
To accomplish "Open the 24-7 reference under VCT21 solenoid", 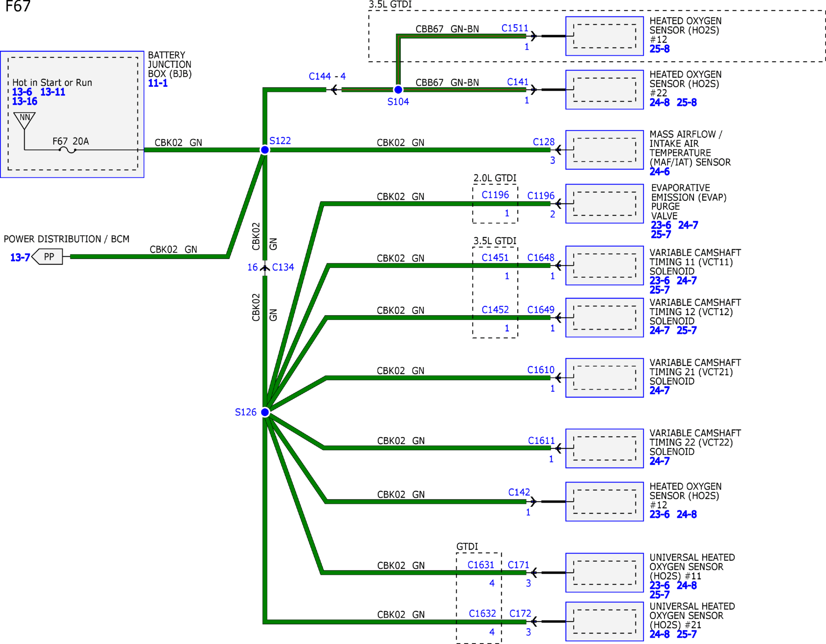I will [660, 391].
